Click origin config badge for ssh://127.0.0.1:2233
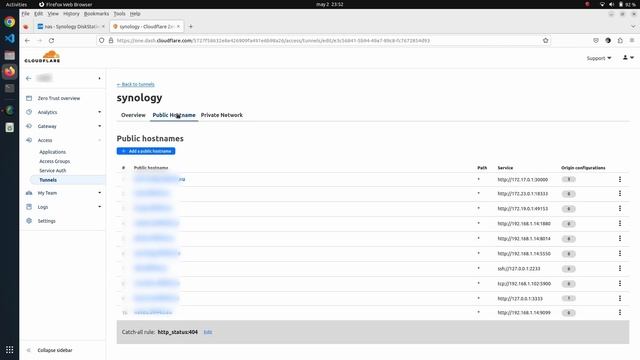640x360 pixels. (x=568, y=269)
